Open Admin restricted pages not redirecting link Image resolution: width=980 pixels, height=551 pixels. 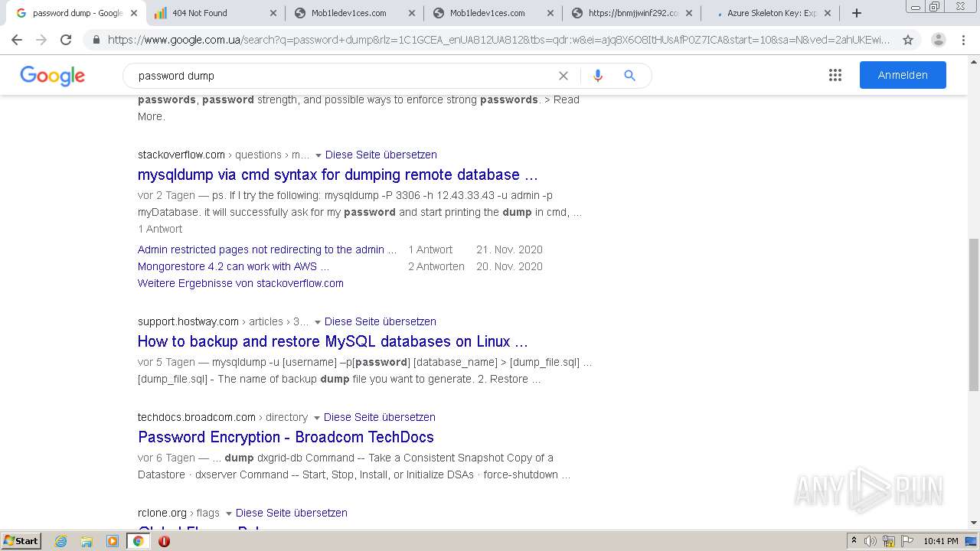[267, 249]
